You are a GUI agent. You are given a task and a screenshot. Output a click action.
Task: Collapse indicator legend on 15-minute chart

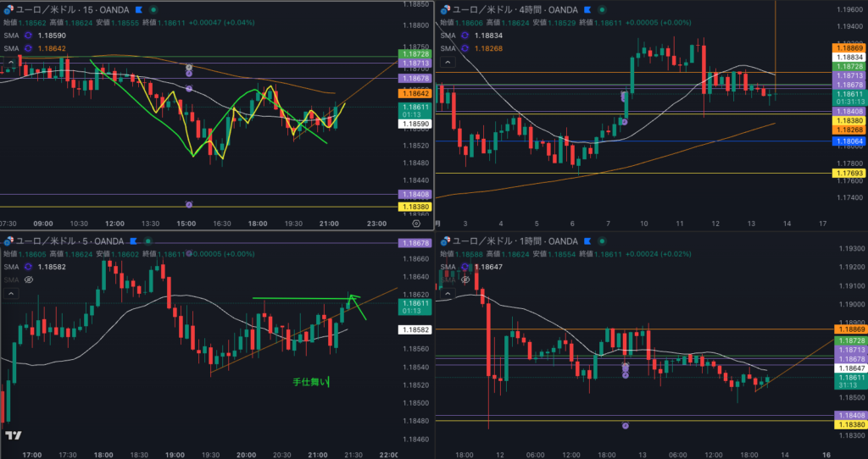[x=10, y=62]
